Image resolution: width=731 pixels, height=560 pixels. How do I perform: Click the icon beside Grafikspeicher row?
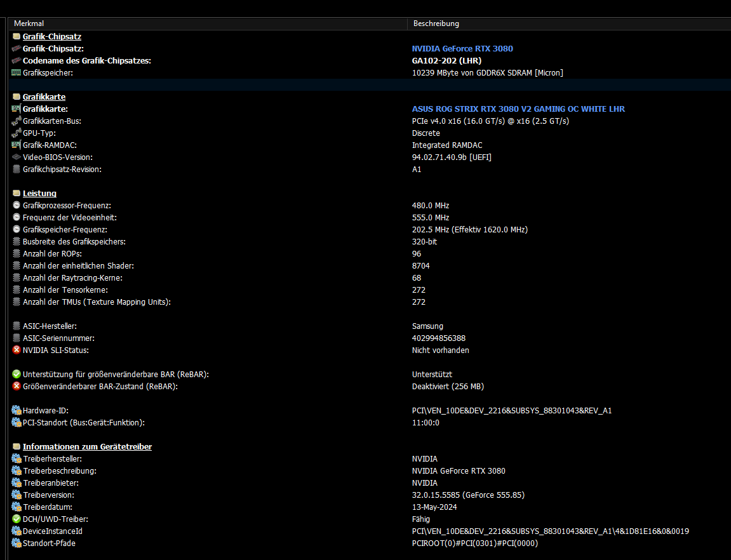pyautogui.click(x=17, y=72)
